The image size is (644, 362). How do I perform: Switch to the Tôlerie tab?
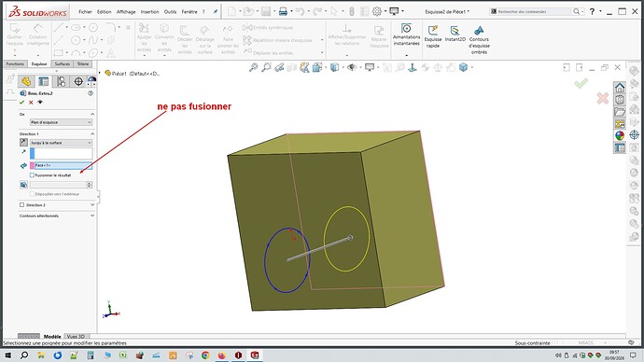click(x=82, y=63)
